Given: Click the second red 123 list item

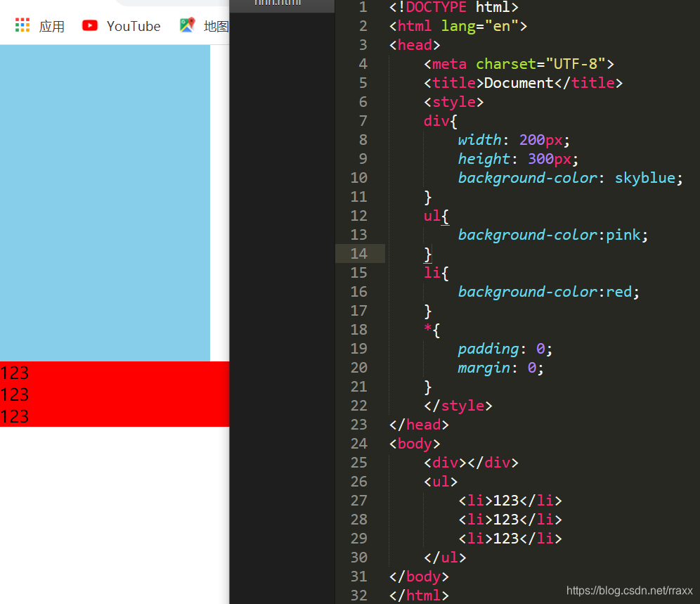Looking at the screenshot, I should 115,394.
